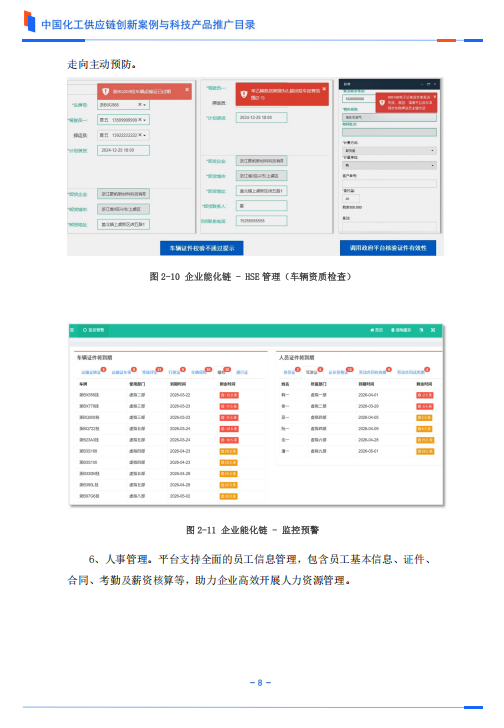504x728 pixels.
Task: Select the 身份证 tab in personnel certificates
Action: [289, 372]
